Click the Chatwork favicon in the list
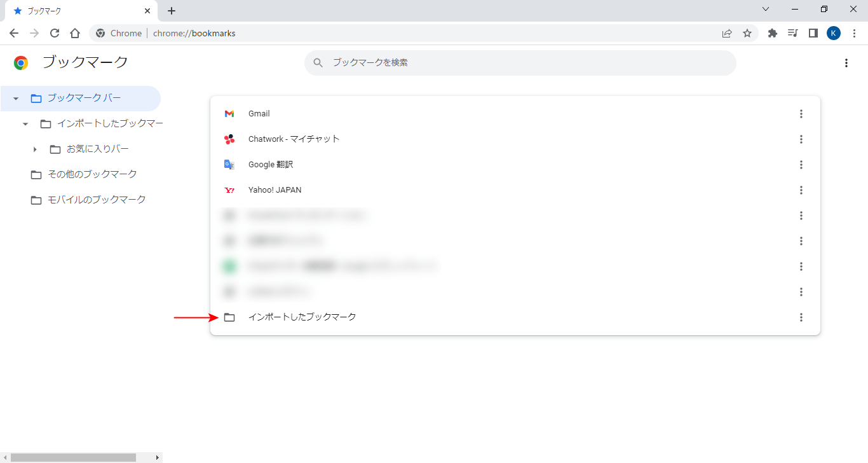This screenshot has width=868, height=463. [x=229, y=139]
